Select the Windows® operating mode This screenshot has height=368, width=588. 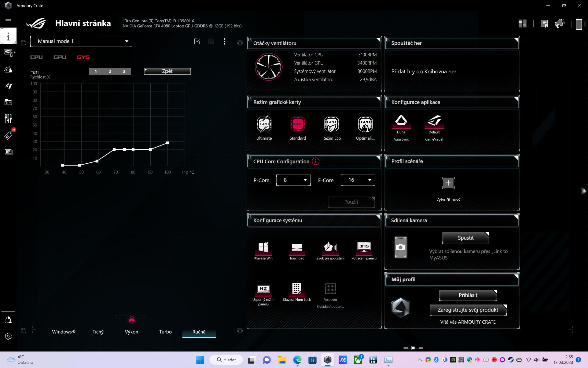pos(64,332)
